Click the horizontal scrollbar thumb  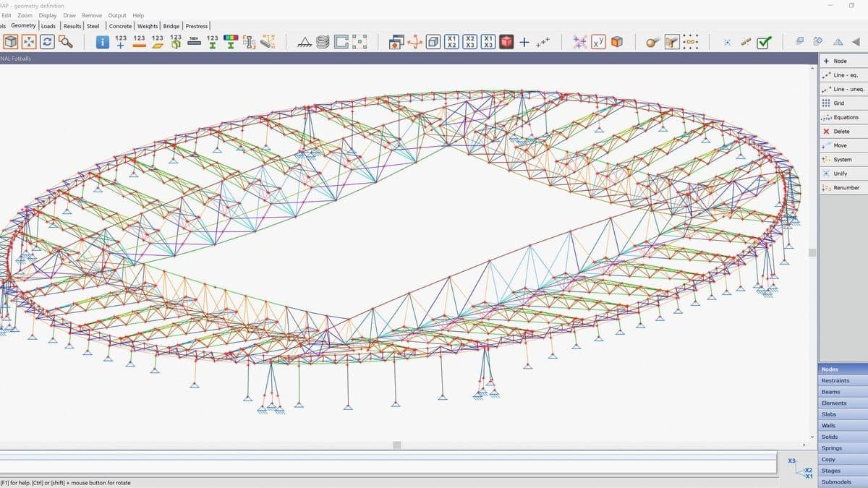coord(396,445)
